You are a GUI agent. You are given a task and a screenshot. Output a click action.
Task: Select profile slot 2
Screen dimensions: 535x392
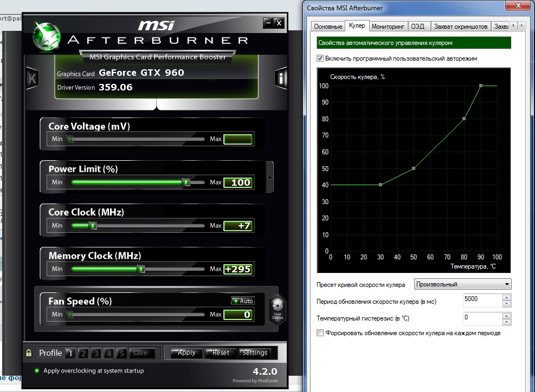point(83,353)
